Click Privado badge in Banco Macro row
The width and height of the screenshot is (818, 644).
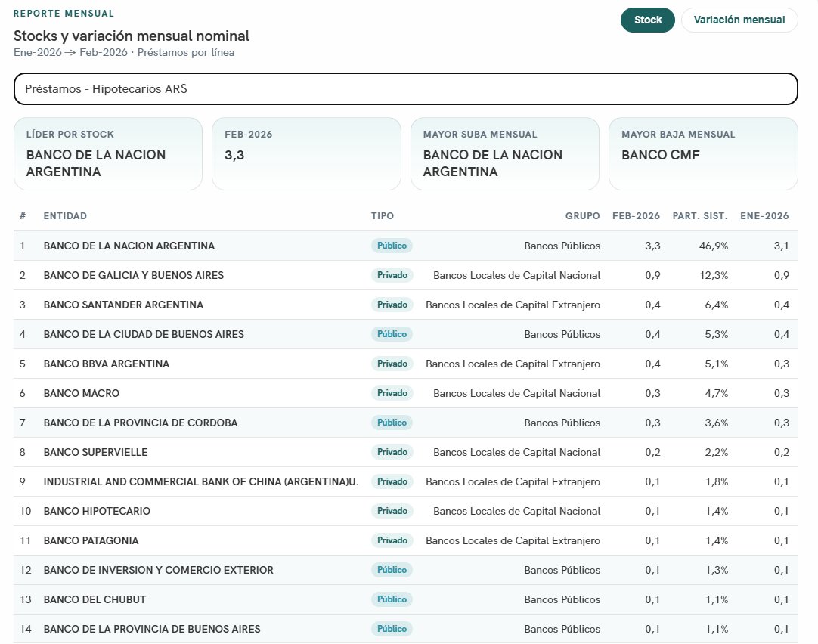pyautogui.click(x=392, y=392)
